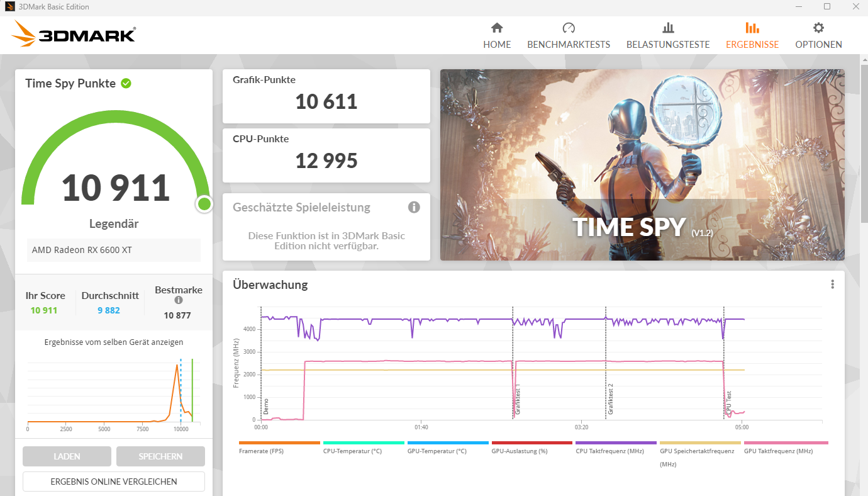
Task: Click the SPEICHERN button
Action: point(160,456)
